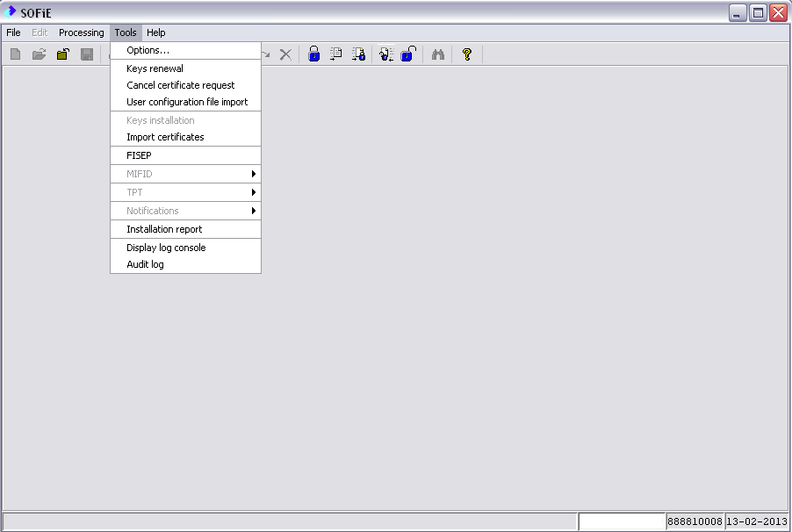Image resolution: width=792 pixels, height=532 pixels.
Task: Open Options… from the Tools menu
Action: click(148, 50)
